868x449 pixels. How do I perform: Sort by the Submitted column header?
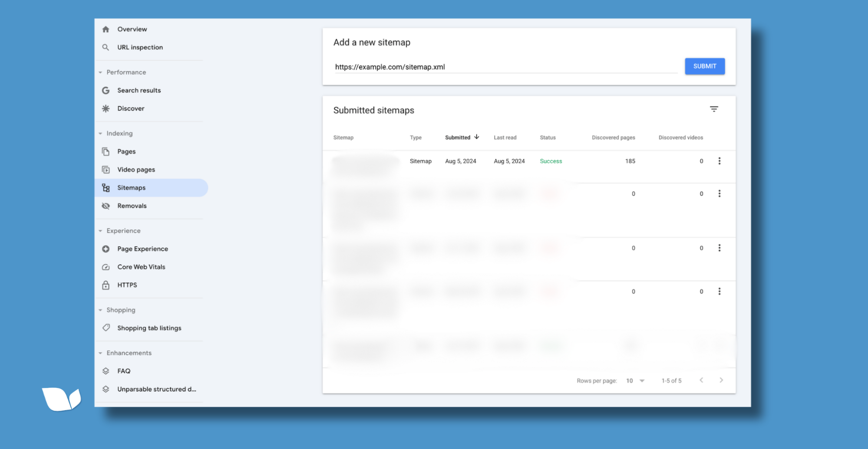[x=458, y=138]
